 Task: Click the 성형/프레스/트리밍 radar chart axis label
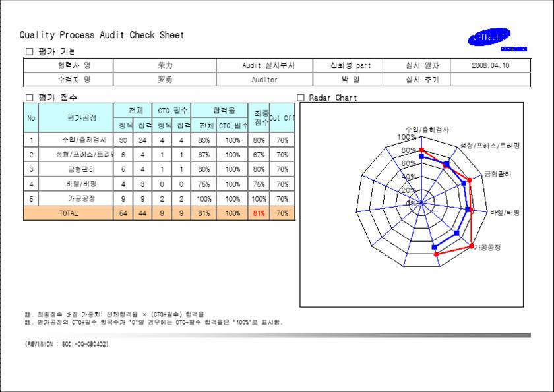coord(489,146)
